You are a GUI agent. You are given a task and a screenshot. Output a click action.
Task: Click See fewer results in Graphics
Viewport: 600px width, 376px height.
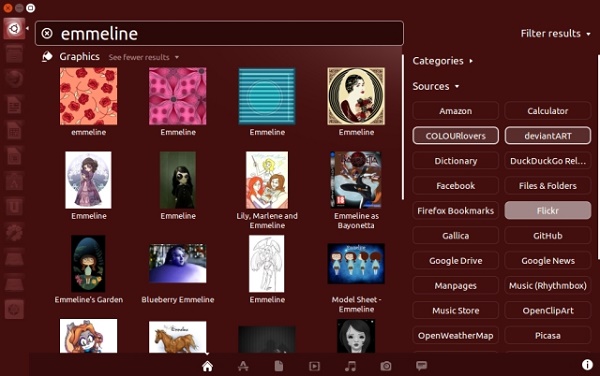(143, 57)
